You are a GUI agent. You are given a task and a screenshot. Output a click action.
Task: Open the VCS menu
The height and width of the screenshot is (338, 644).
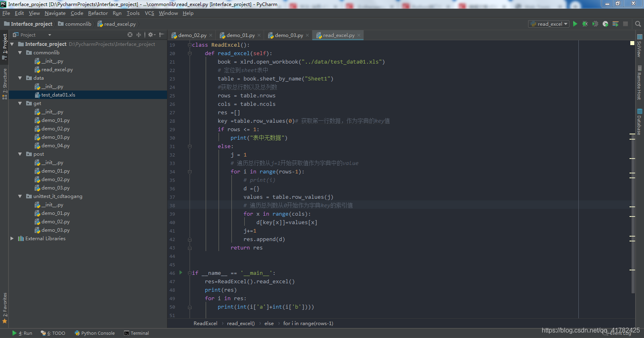[149, 13]
